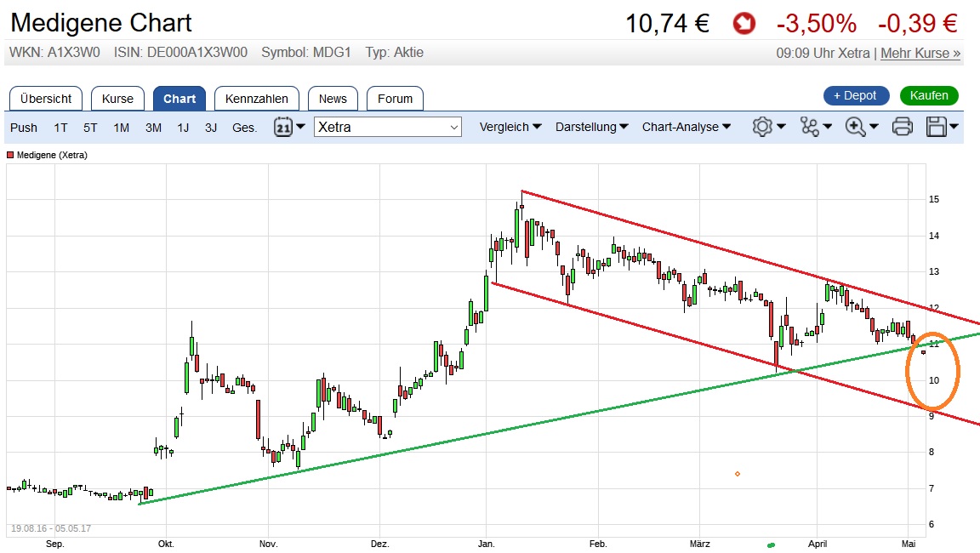
Task: Expand the indicators dropdown arrow
Action: point(828,127)
